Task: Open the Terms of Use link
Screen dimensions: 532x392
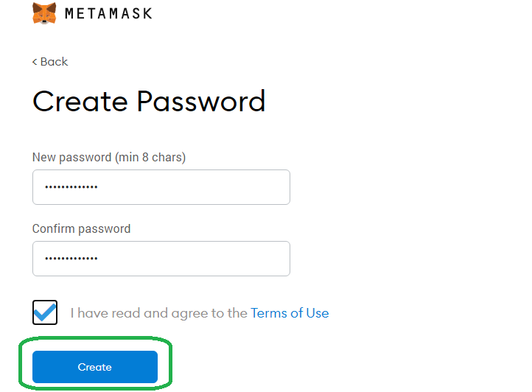Action: pyautogui.click(x=290, y=313)
